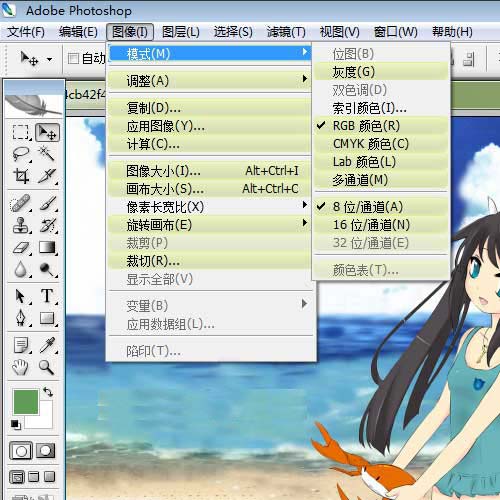
Task: Check 8 位/通道(A) bit depth option
Action: (x=381, y=207)
